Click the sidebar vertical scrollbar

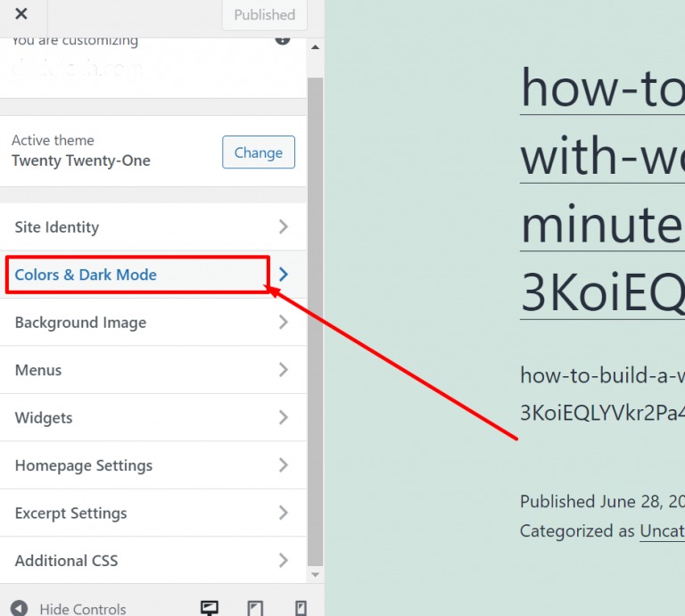(315, 321)
